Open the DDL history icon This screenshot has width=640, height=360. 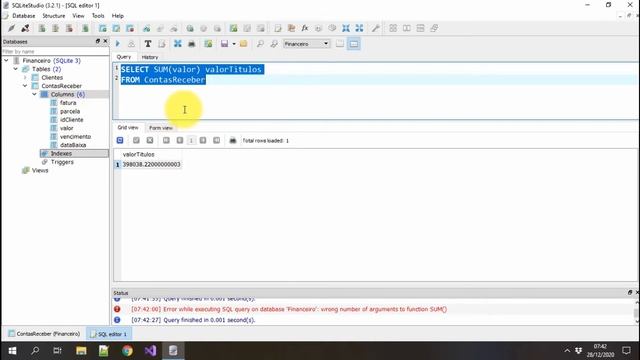(291, 28)
